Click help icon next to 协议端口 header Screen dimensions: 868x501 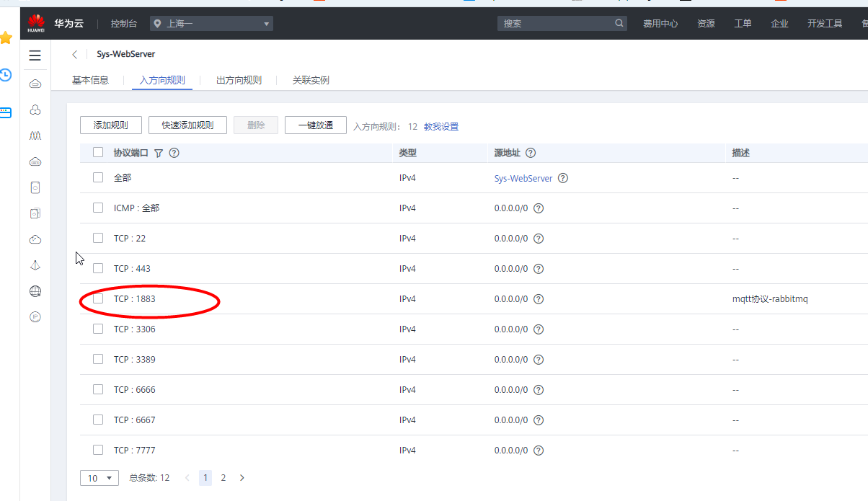174,153
